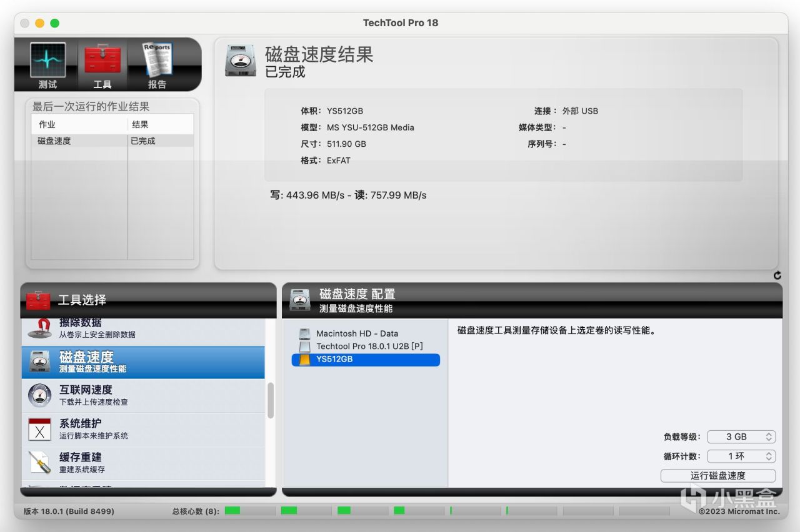This screenshot has width=800, height=532.
Task: Click the 序列号 label
Action: click(x=542, y=144)
